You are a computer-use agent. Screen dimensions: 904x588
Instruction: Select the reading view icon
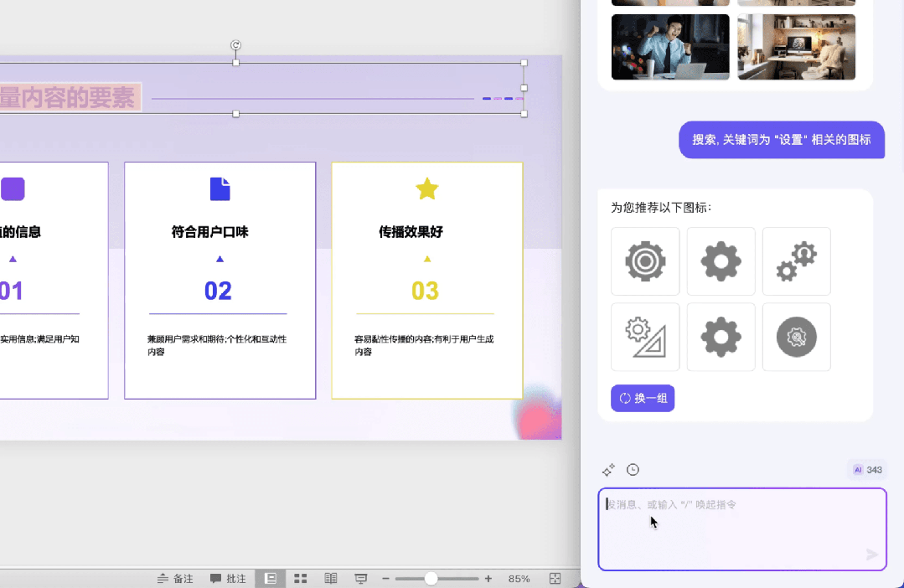[x=330, y=578]
